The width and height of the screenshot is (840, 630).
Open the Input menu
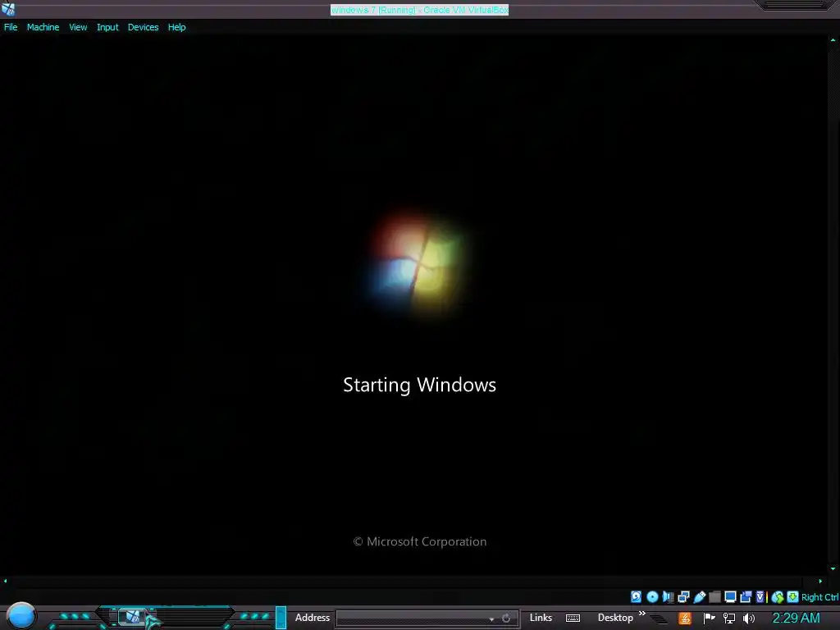tap(107, 27)
